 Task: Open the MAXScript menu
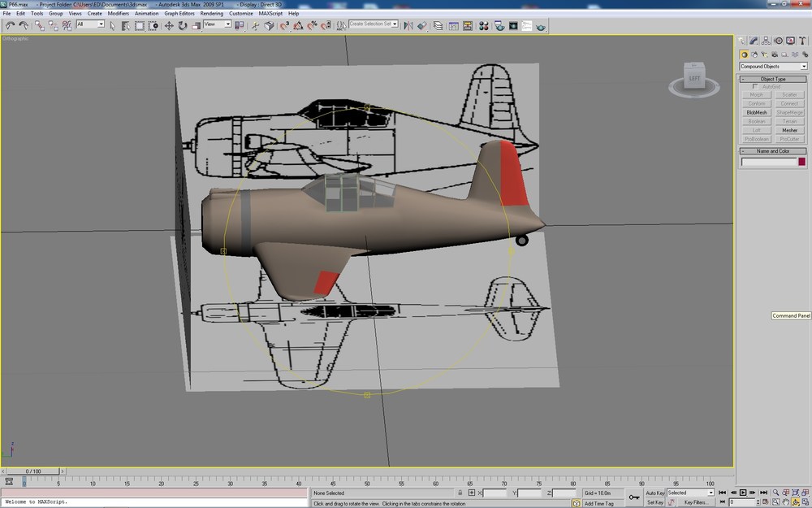pos(270,14)
